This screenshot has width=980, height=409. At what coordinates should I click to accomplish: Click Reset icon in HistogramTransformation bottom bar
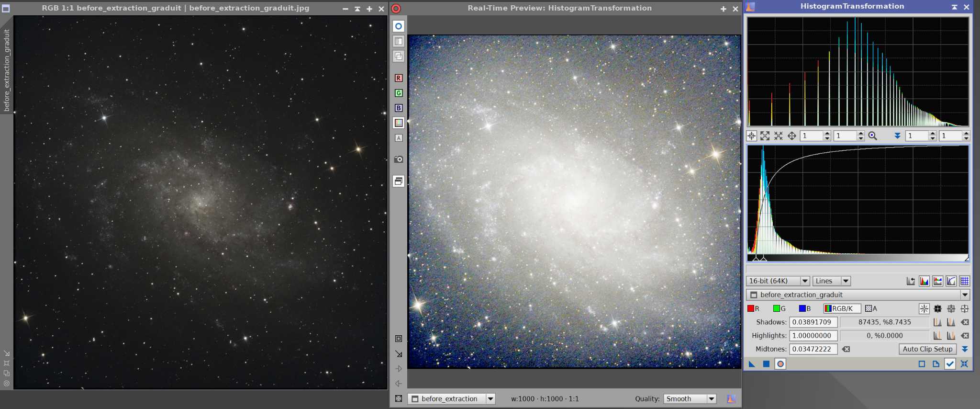964,364
